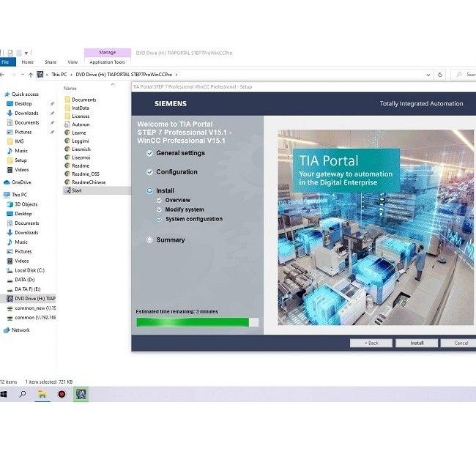Expand the address bar history dropdown
476x476 pixels.
pos(428,75)
